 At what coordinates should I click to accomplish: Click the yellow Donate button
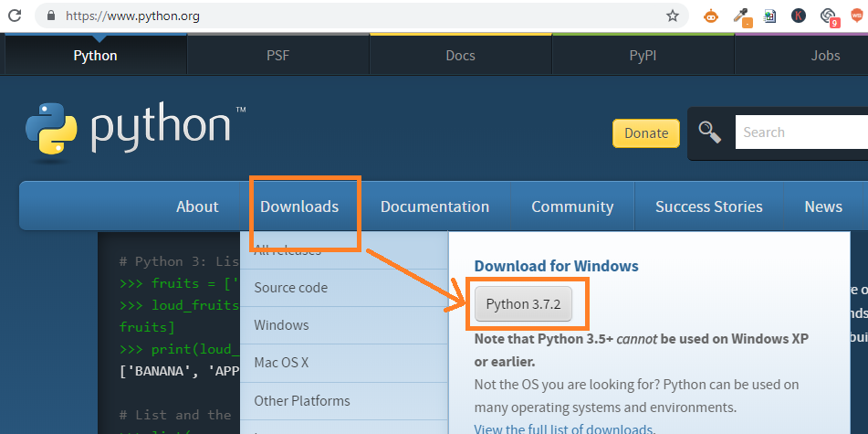click(646, 133)
